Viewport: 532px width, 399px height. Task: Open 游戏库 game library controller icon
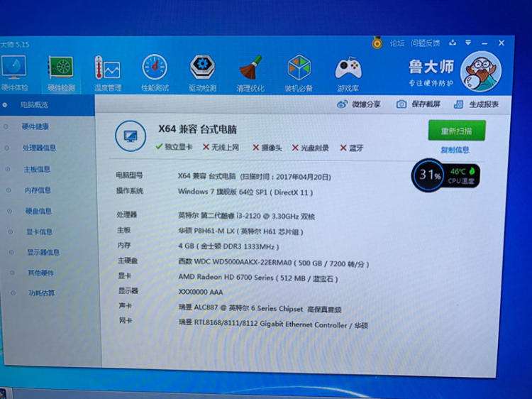[x=348, y=75]
